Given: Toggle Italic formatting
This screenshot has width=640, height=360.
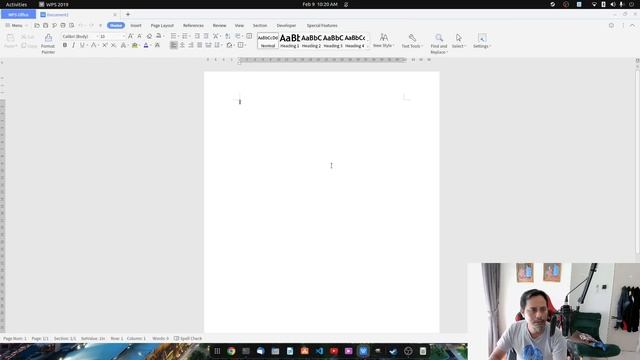Looking at the screenshot, I should pyautogui.click(x=73, y=45).
